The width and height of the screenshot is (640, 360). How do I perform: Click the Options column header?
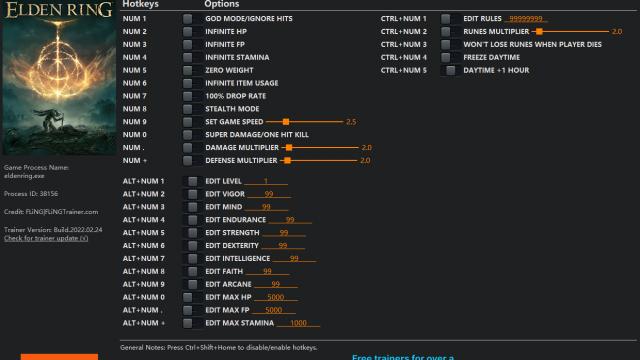(x=222, y=4)
